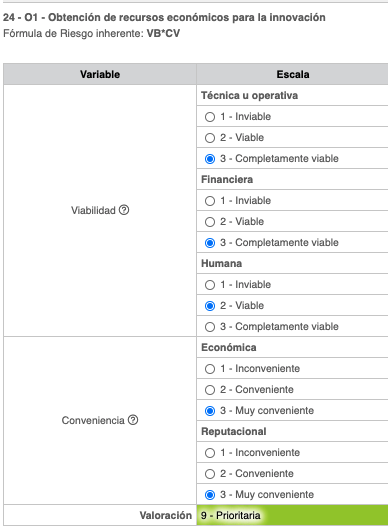The height and width of the screenshot is (526, 388).
Task: Choose 3 - Muy conveniente under Reputacional
Action: pyautogui.click(x=210, y=495)
